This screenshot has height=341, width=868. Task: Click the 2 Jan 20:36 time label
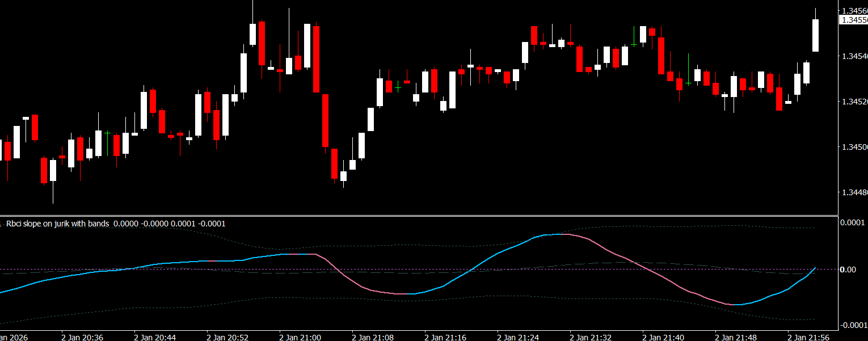coord(82,337)
